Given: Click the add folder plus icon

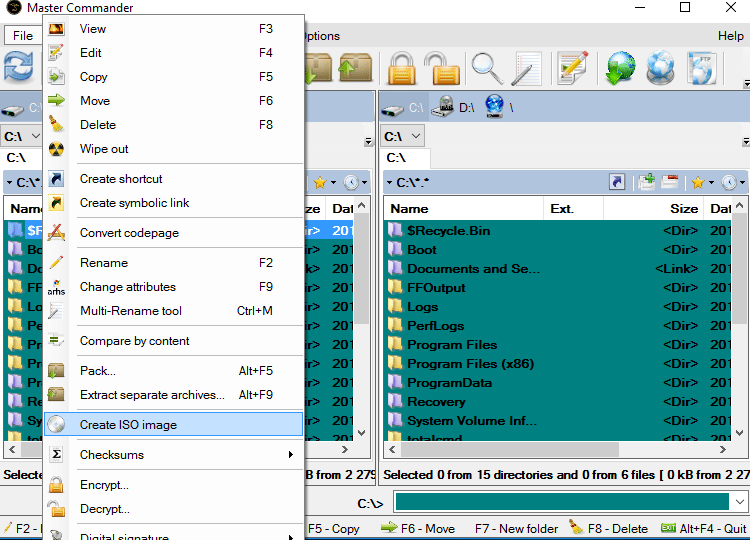Looking at the screenshot, I should coord(647,182).
